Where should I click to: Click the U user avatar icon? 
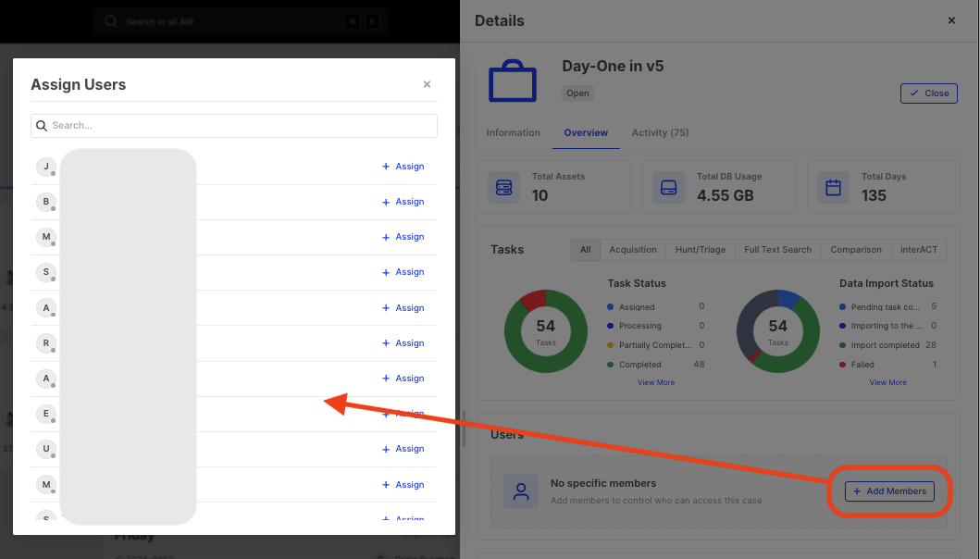[x=45, y=449]
